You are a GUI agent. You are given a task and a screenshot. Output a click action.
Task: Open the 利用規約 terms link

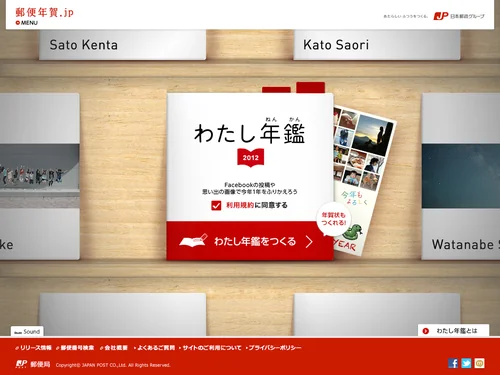pyautogui.click(x=240, y=205)
